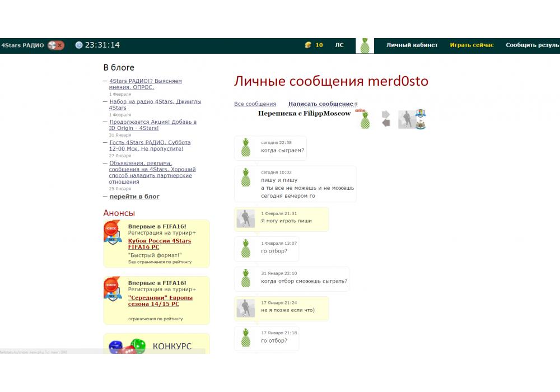
Task: Select Играть сейчас in the top menu
Action: (x=472, y=45)
